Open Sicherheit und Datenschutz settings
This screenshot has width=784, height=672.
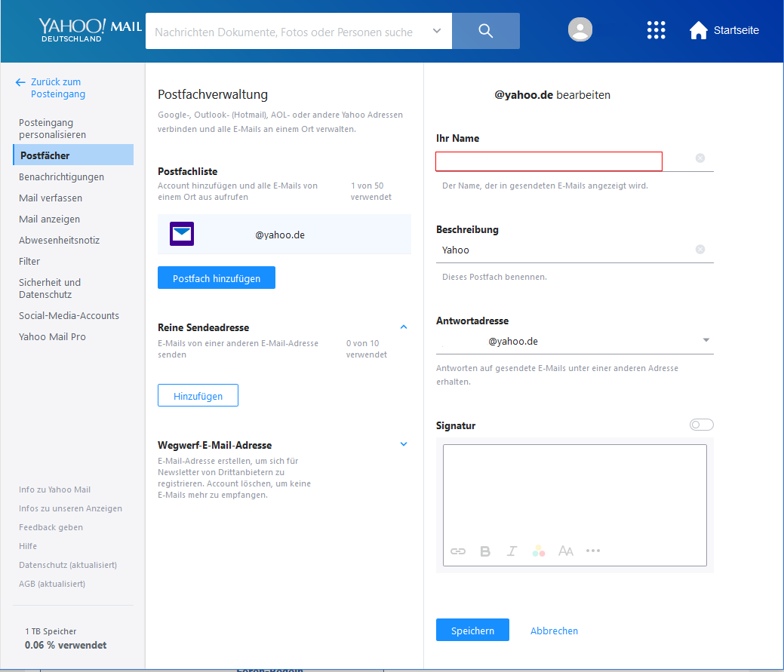pos(50,288)
